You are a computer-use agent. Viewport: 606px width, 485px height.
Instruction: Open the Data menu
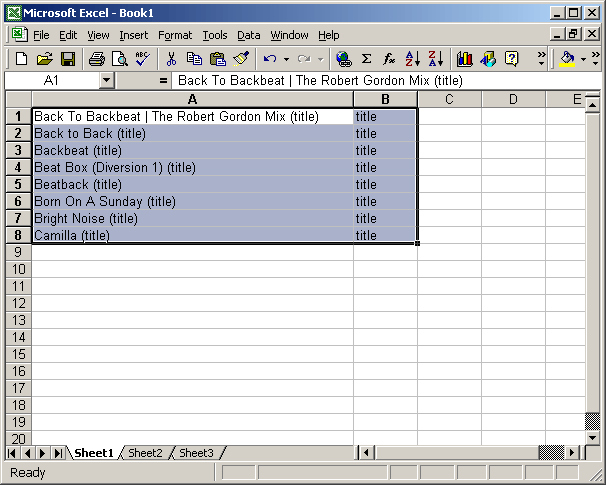pos(249,35)
